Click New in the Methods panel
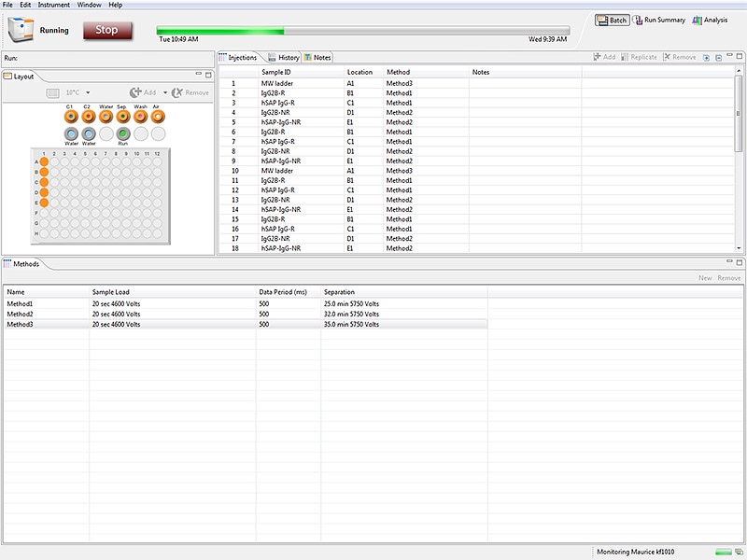The image size is (747, 560). coord(705,277)
